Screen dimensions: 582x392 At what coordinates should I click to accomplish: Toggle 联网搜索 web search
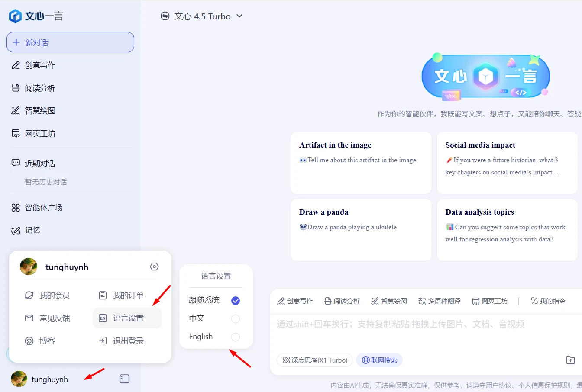click(x=379, y=360)
